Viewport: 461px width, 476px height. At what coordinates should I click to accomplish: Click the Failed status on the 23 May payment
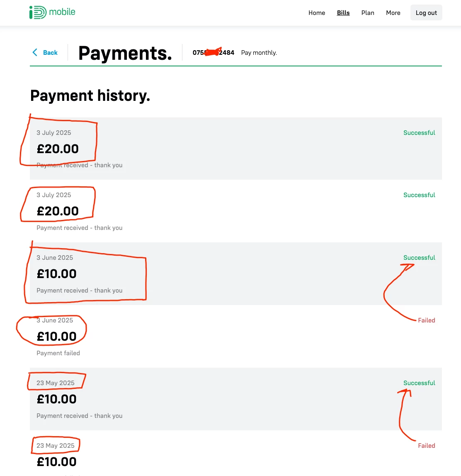click(426, 446)
